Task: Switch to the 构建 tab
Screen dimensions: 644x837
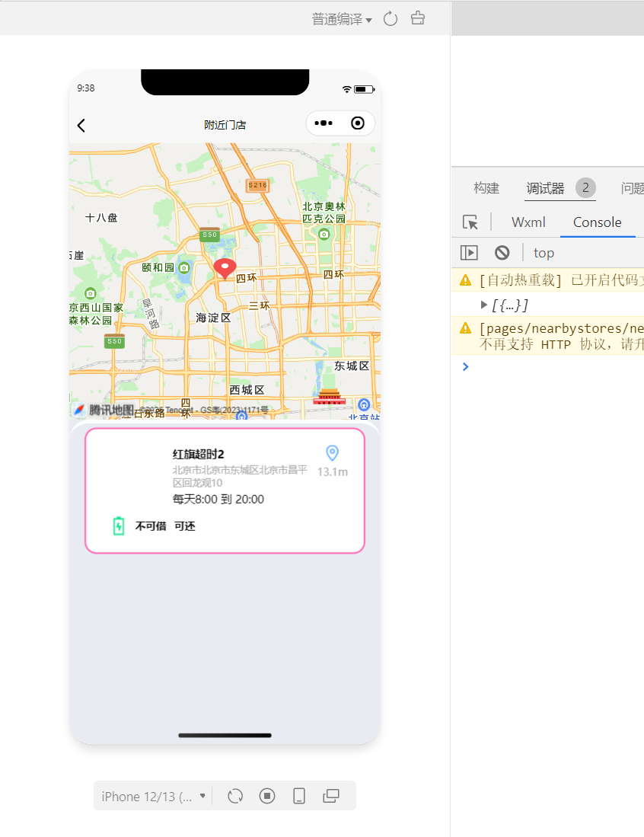Action: (x=486, y=188)
